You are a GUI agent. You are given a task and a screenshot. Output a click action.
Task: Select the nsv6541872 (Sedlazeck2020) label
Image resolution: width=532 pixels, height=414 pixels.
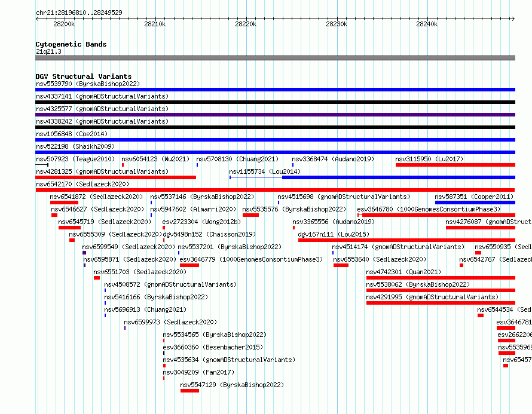tap(96, 197)
